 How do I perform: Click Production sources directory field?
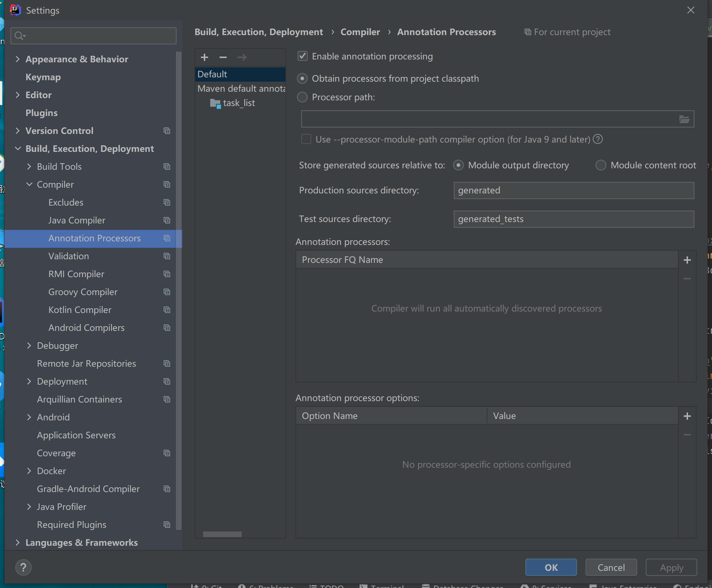click(574, 191)
